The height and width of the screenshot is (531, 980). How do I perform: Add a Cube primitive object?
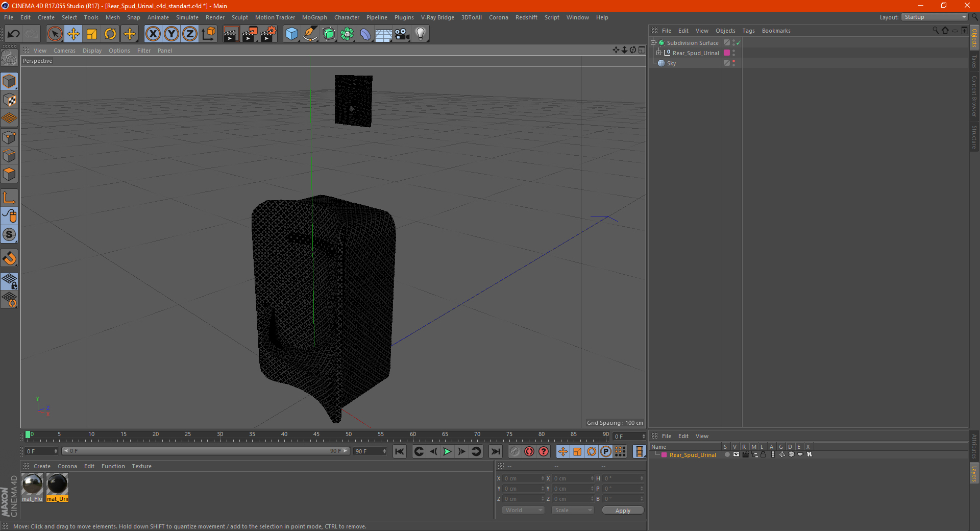coord(291,34)
